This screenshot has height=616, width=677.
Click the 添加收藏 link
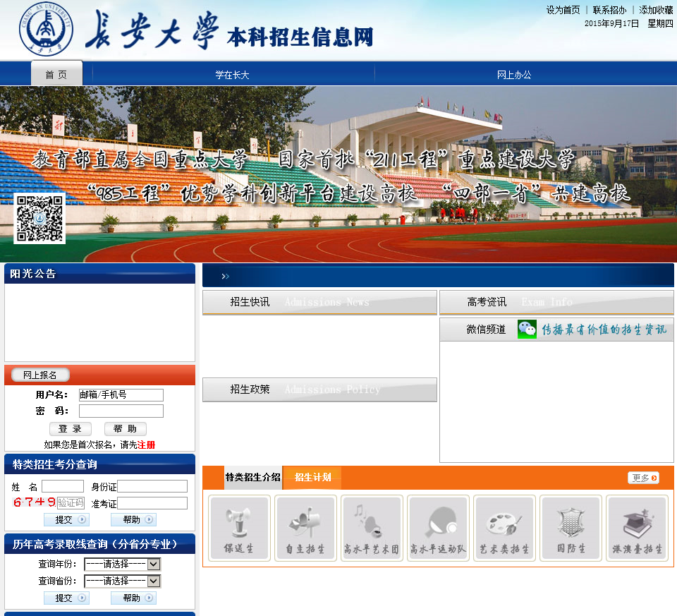pos(656,10)
